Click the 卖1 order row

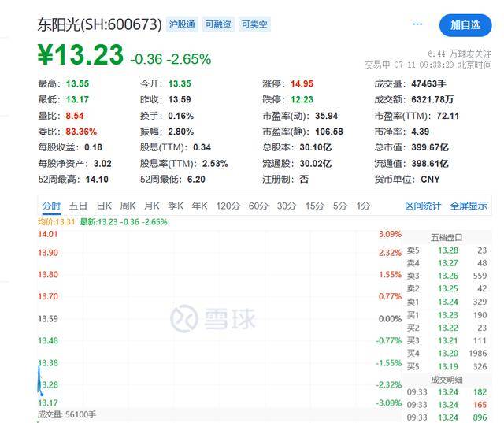pyautogui.click(x=447, y=302)
